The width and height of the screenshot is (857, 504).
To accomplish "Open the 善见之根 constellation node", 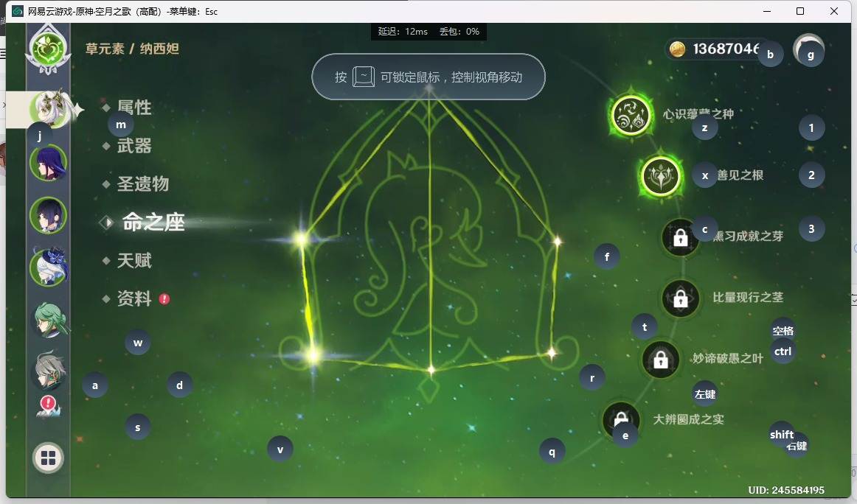I will coord(661,176).
